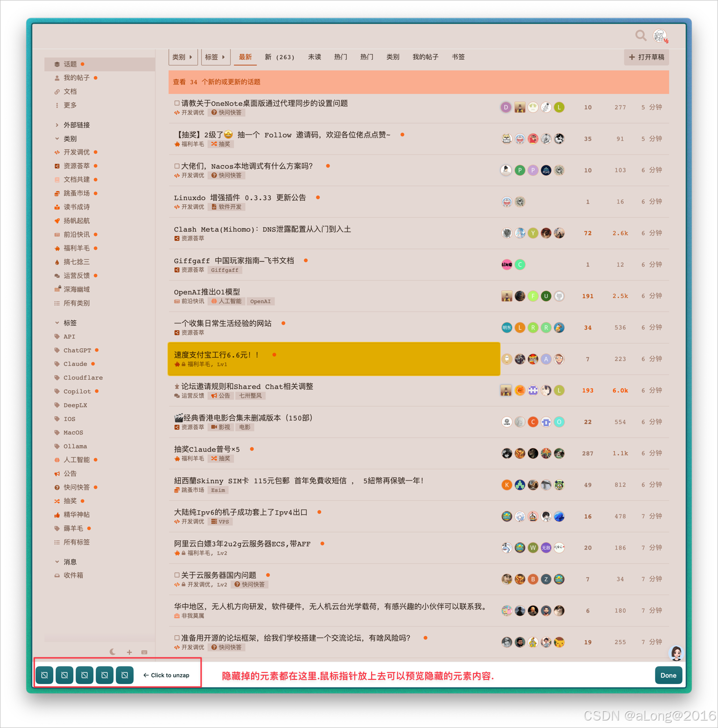Click the 公告 megaphone icon in sidebar
The width and height of the screenshot is (718, 728).
click(x=57, y=474)
